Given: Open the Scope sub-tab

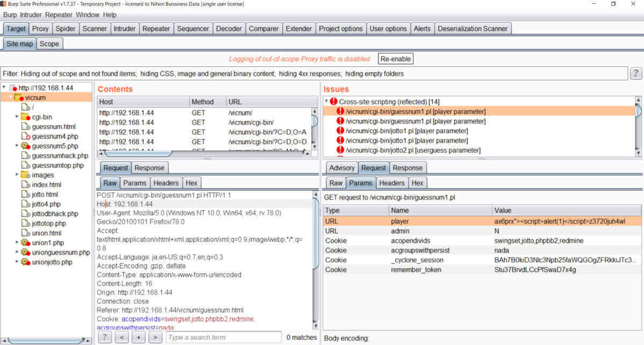Looking at the screenshot, I should click(x=49, y=44).
